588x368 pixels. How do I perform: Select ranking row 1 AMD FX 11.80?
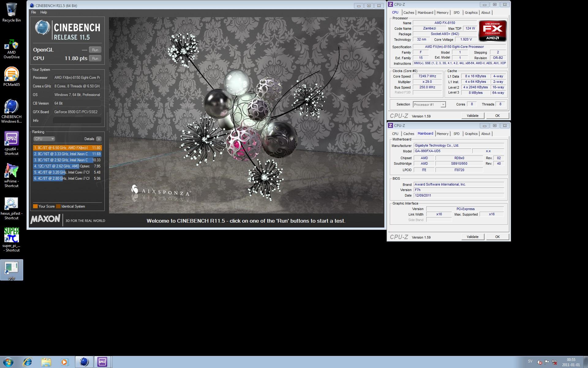tap(67, 148)
